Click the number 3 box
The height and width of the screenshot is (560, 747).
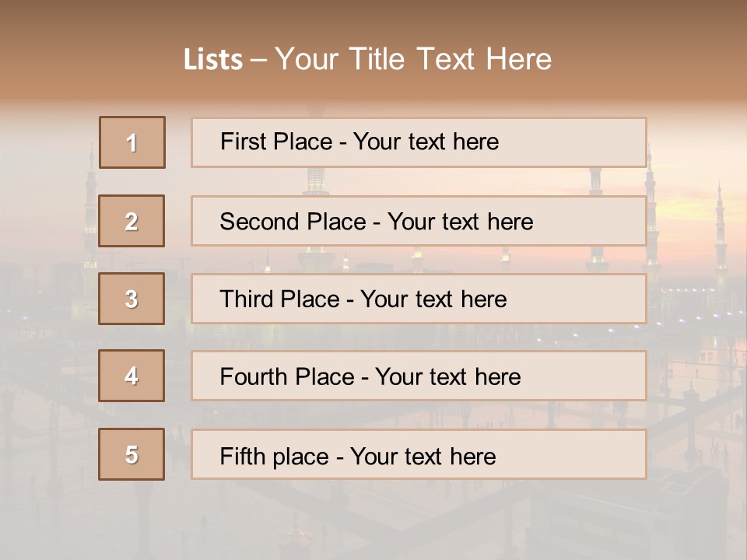pos(132,299)
